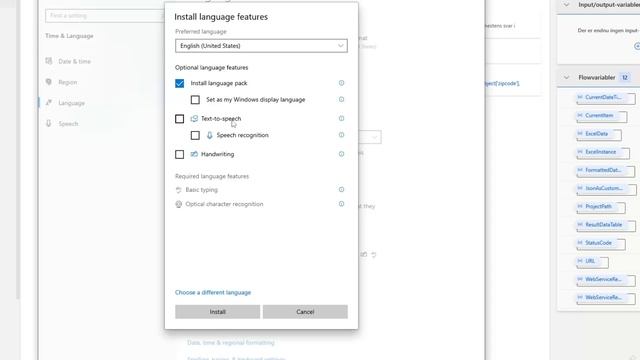
Task: Click info icon beside Optical character recognition
Action: pos(341,204)
